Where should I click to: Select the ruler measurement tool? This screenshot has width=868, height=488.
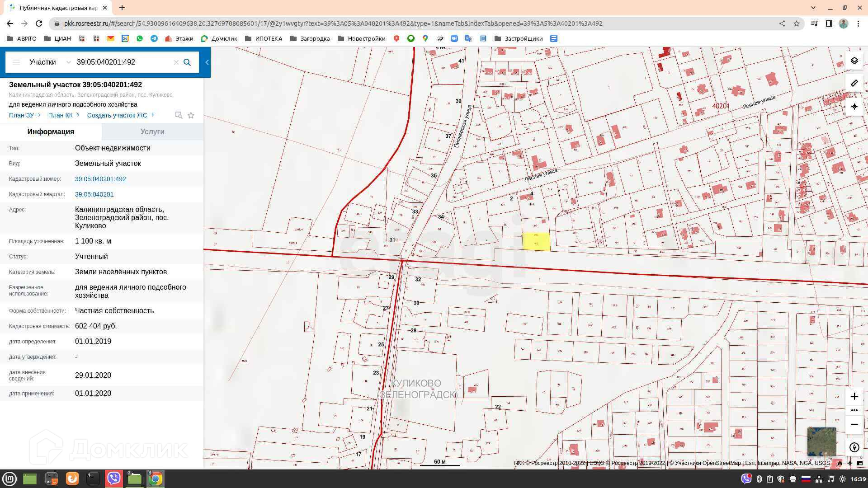854,83
